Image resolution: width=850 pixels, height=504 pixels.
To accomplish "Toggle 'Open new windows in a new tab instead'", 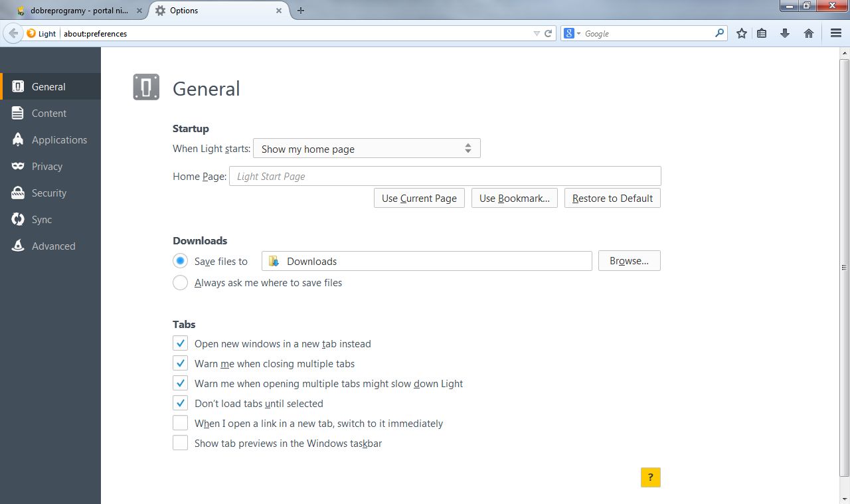I will pos(180,343).
